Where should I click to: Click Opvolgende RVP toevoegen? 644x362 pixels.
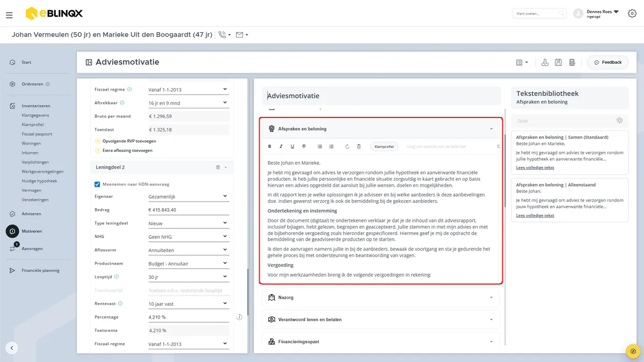point(125,141)
